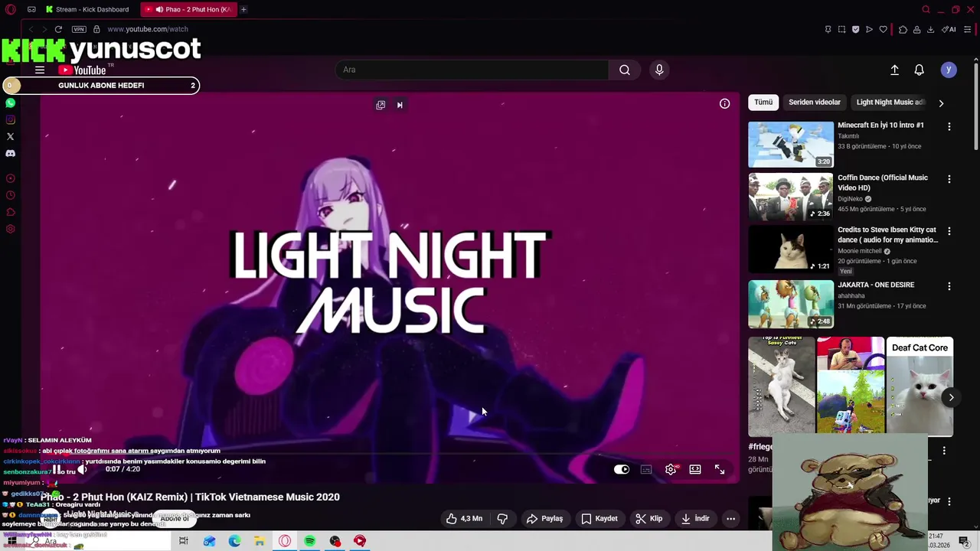Open JAKARTA - ONE DESIRE thumbnail
Screen dimensions: 980x551
tap(791, 304)
